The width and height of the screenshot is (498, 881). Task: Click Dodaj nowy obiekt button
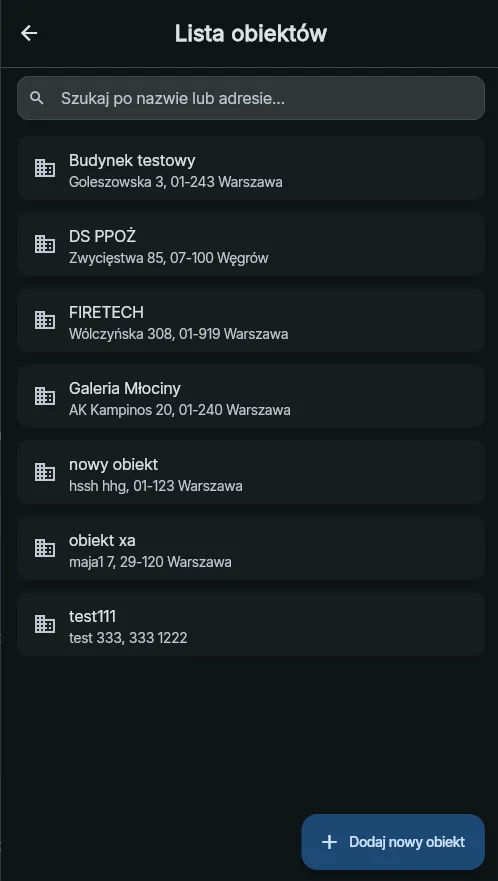[393, 842]
